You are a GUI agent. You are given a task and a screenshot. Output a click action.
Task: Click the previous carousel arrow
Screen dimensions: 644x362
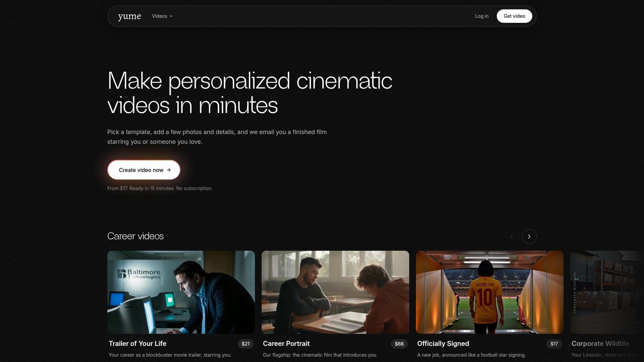click(x=512, y=237)
